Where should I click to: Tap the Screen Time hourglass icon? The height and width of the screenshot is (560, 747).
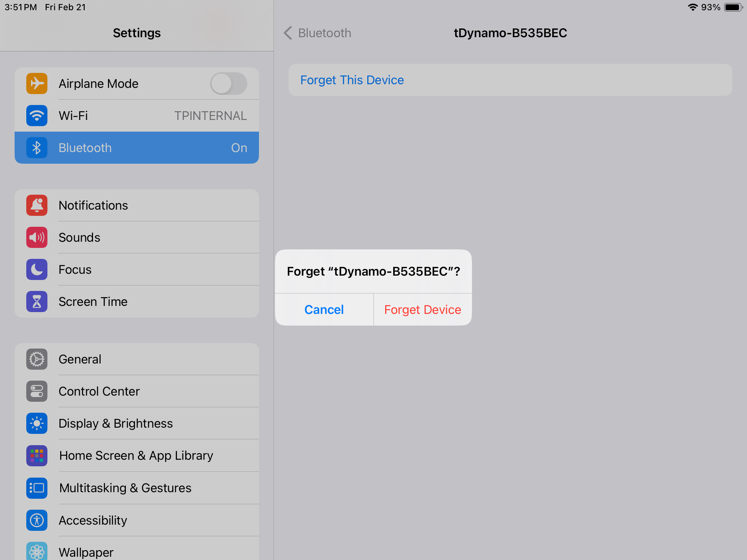point(37,302)
